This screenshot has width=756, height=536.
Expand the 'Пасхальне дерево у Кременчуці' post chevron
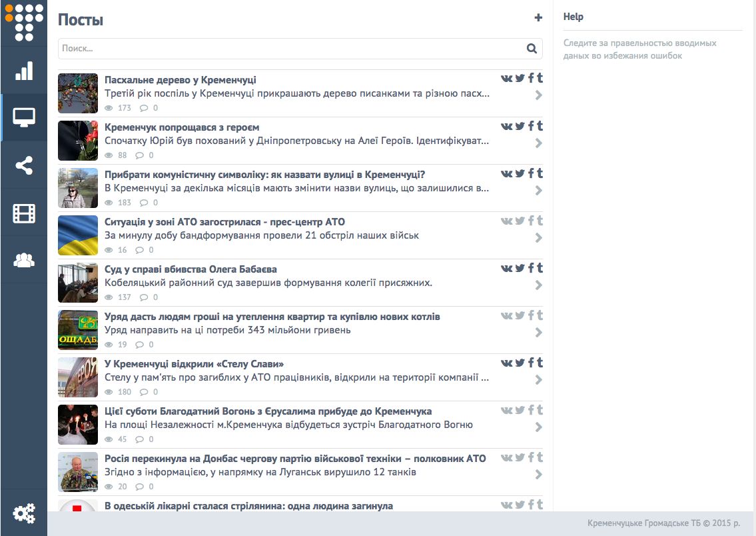pos(539,95)
